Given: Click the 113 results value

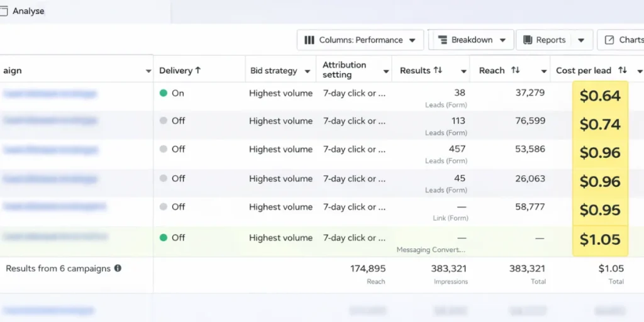Looking at the screenshot, I should [458, 121].
